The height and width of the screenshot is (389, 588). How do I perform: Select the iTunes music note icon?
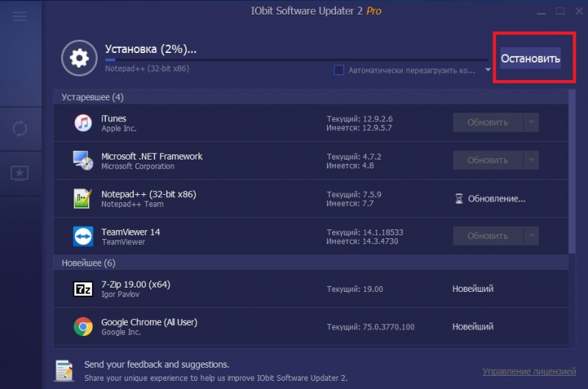83,123
